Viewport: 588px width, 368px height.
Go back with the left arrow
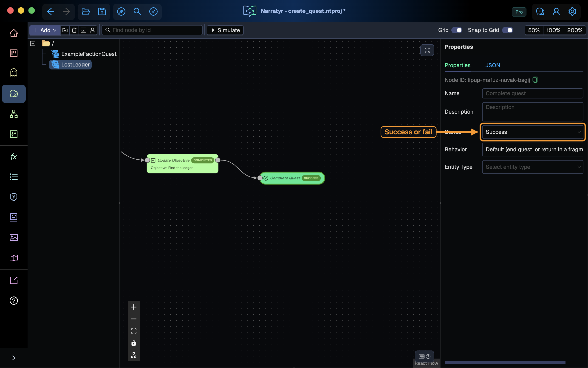pyautogui.click(x=50, y=11)
